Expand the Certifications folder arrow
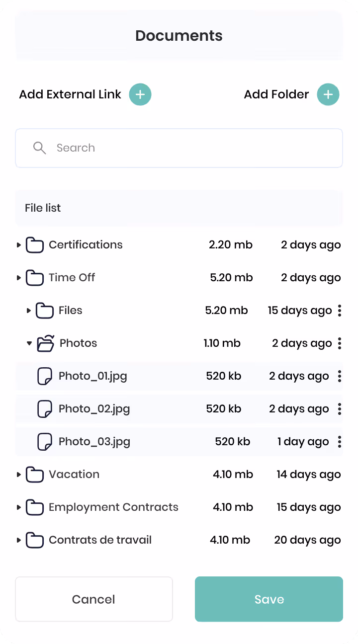This screenshot has height=644, width=358. (19, 245)
